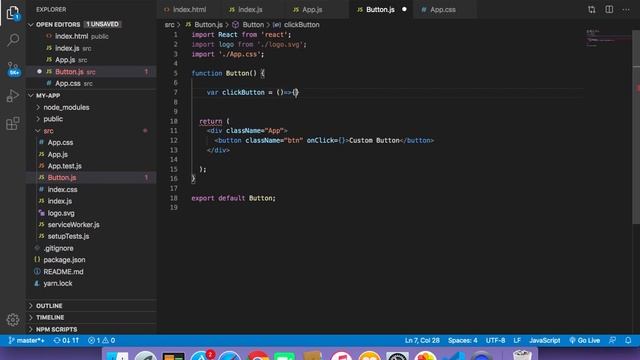Viewport: 640px width, 360px height.
Task: Open the editor More Actions ellipsis
Action: pyautogui.click(x=626, y=9)
